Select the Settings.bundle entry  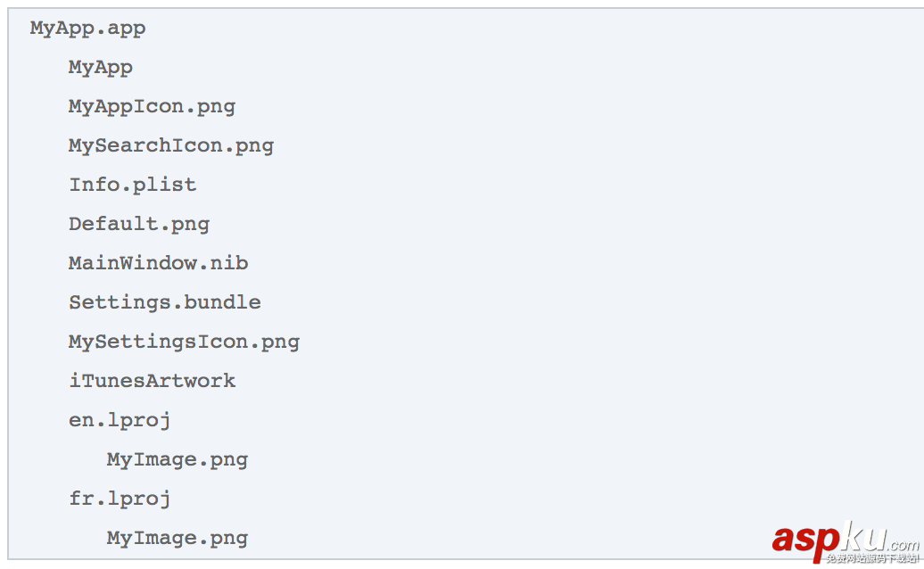(x=164, y=302)
